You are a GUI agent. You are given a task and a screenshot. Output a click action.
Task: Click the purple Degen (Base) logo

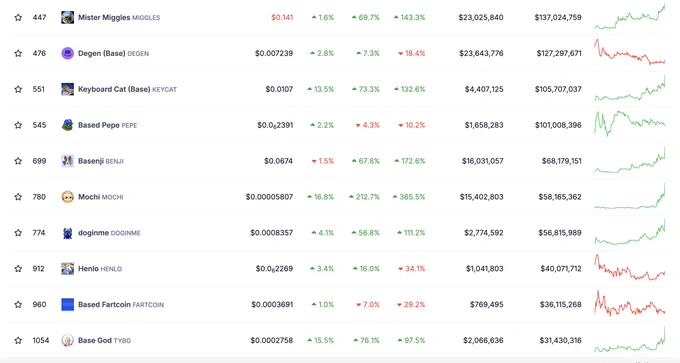pyautogui.click(x=67, y=53)
